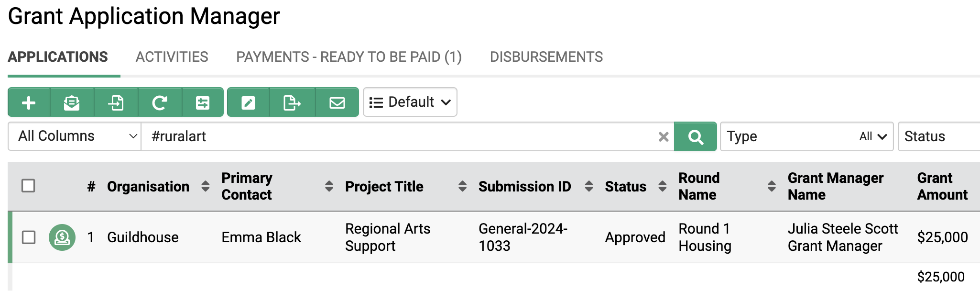Click the envelope email icon
This screenshot has width=980, height=292.
(x=337, y=102)
